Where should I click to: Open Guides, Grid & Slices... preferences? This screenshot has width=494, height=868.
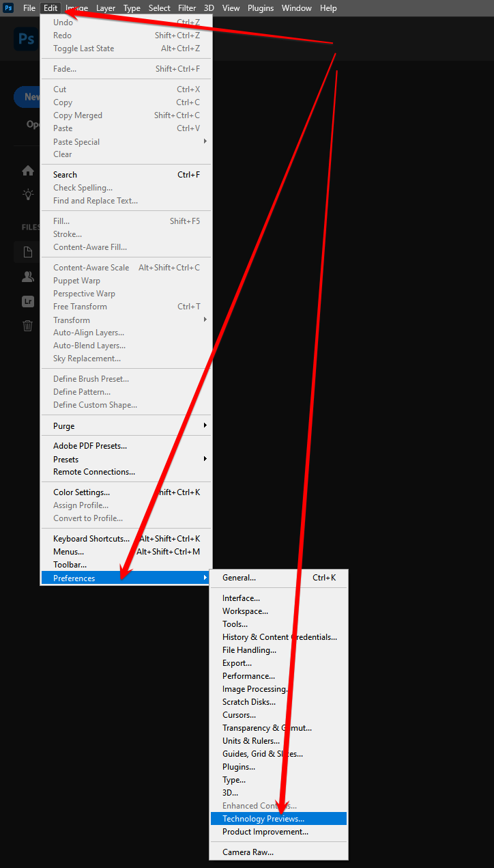(x=278, y=754)
